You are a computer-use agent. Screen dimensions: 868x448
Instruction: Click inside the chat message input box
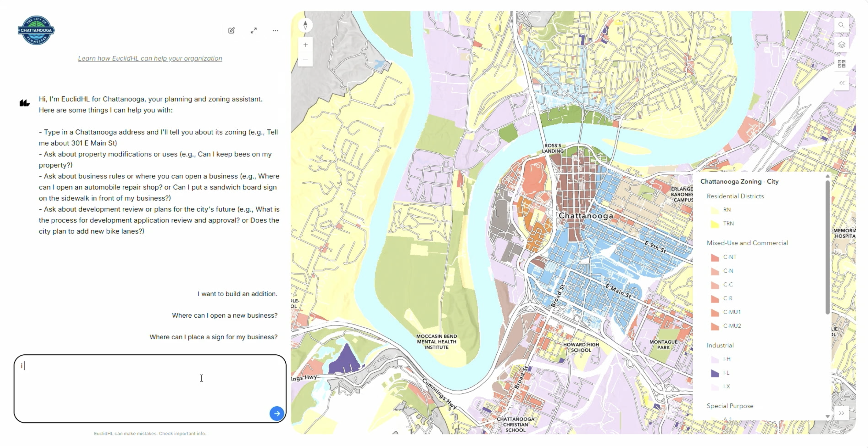[x=142, y=388]
